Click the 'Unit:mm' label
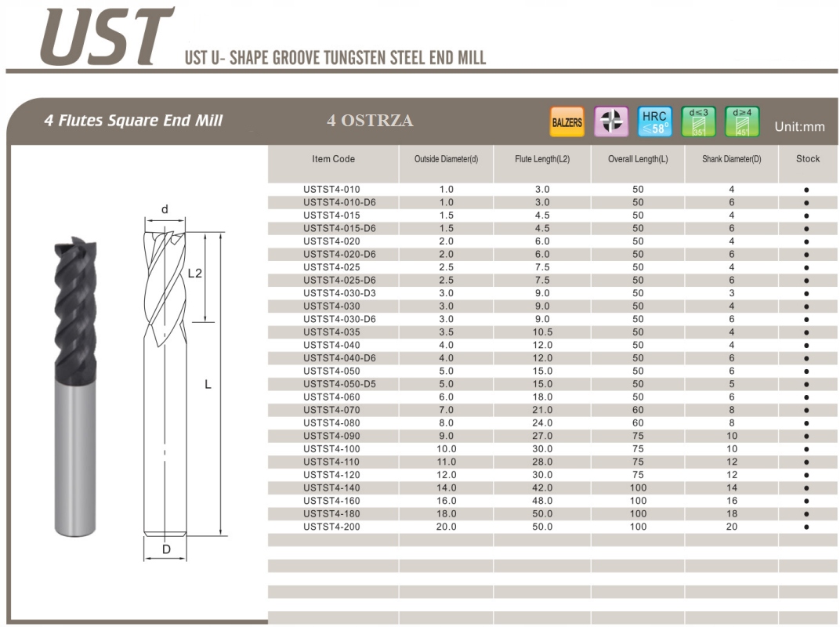This screenshot has height=627, width=840. pyautogui.click(x=799, y=127)
